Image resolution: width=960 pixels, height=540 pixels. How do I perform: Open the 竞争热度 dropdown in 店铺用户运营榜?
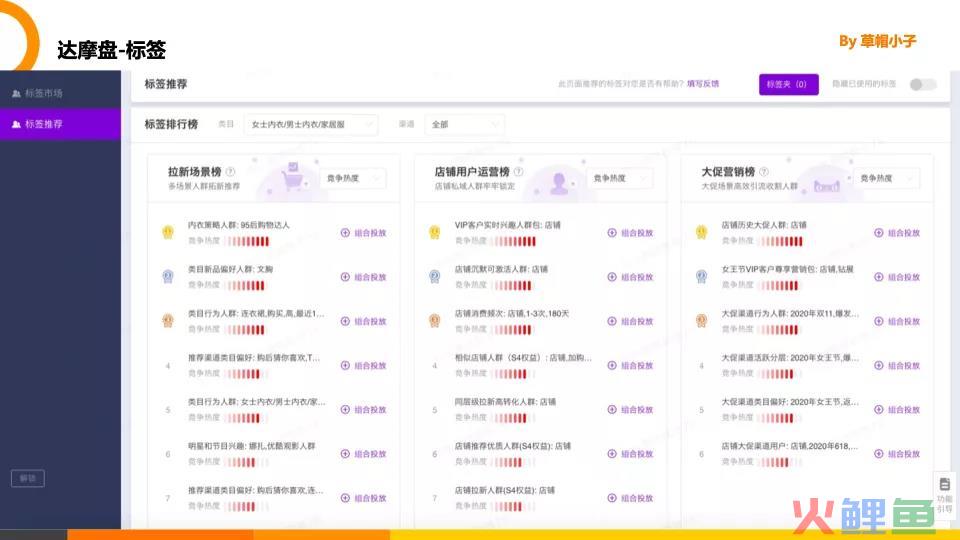620,178
